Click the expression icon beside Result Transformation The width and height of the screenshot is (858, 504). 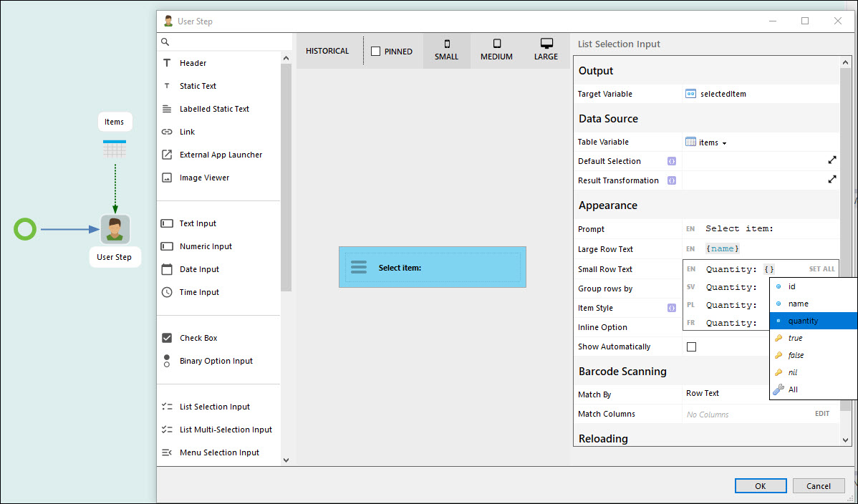click(671, 180)
